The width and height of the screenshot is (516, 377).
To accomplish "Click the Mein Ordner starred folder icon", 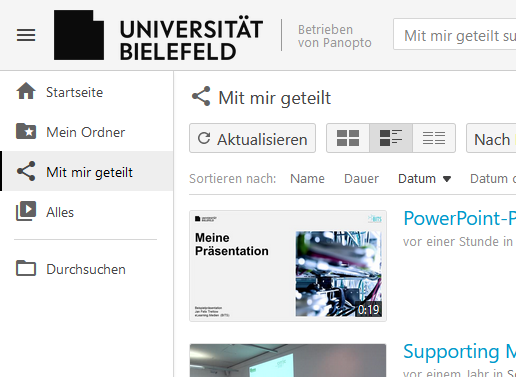I will [26, 131].
